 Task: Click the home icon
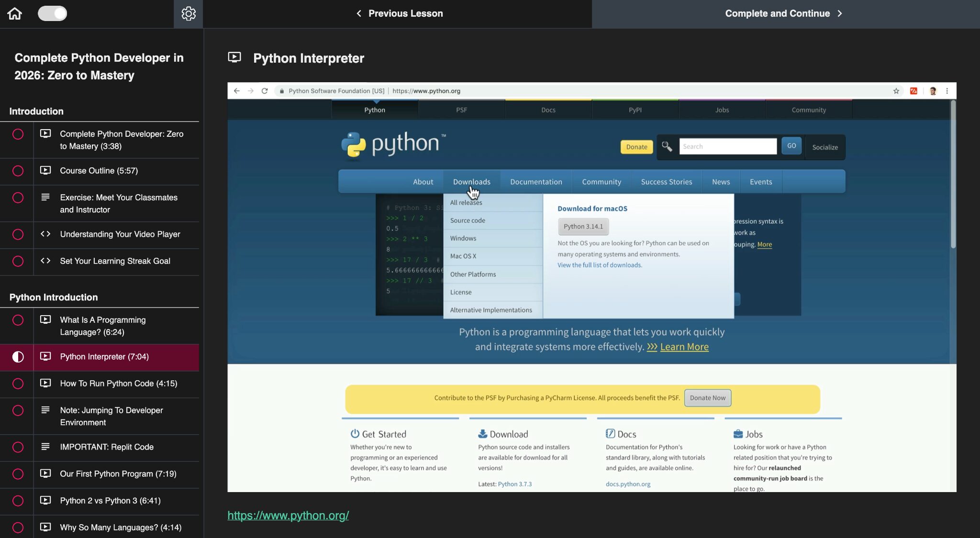click(x=15, y=13)
